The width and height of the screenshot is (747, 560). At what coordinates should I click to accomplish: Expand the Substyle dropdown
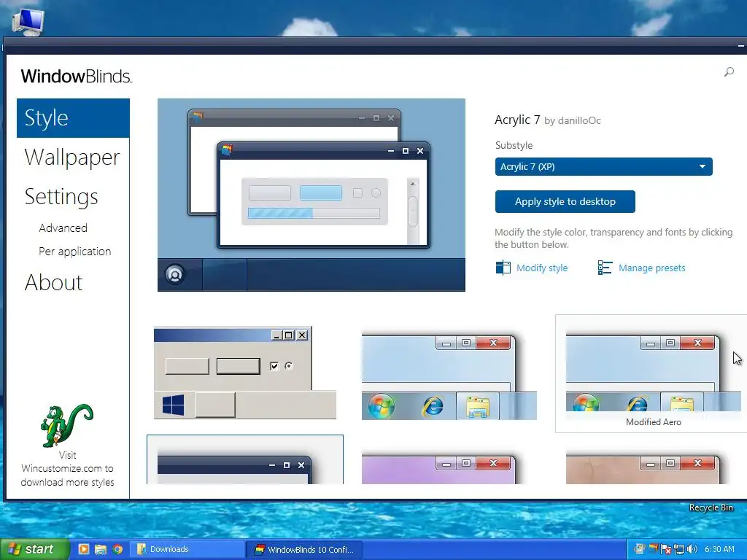pos(603,167)
